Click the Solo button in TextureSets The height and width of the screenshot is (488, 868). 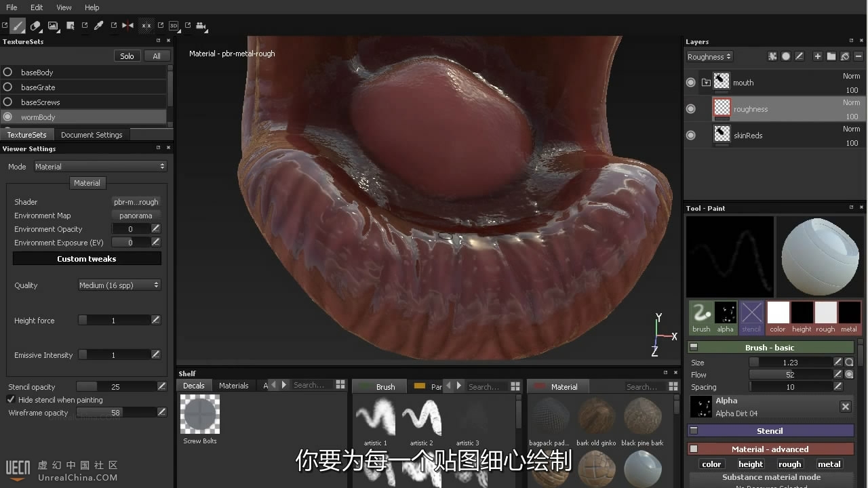[127, 56]
